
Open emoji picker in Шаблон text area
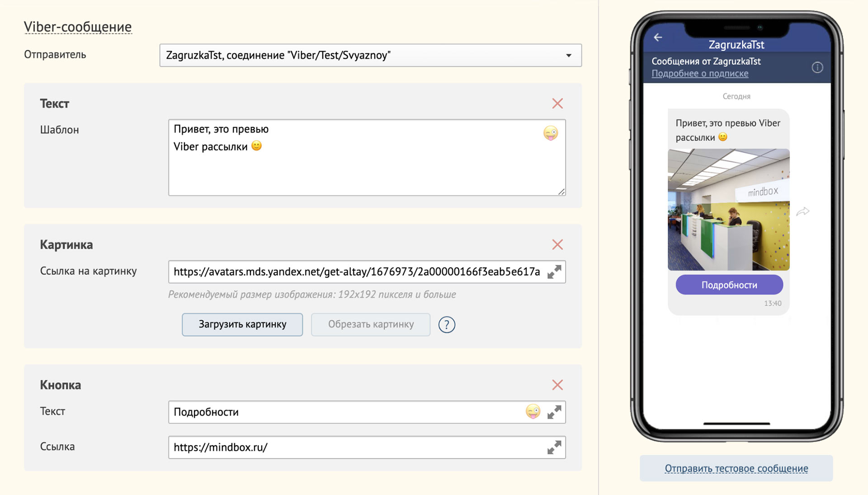[550, 133]
